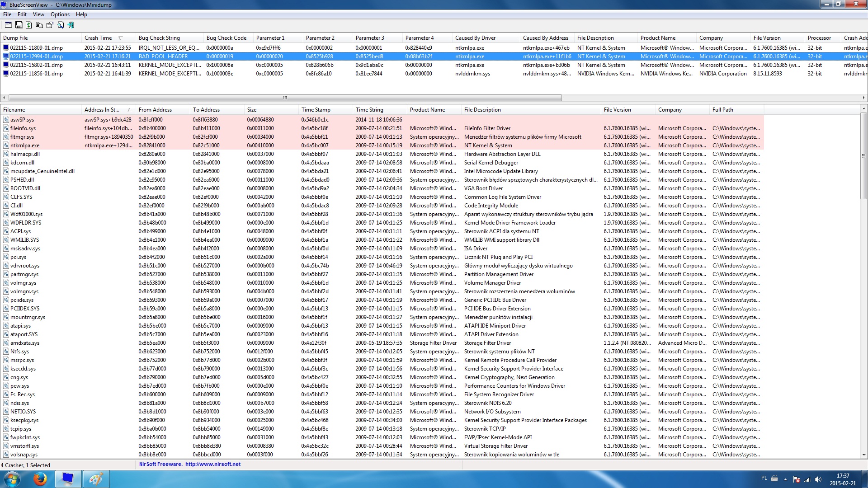Open the Options menu
868x488 pixels.
pyautogui.click(x=60, y=14)
